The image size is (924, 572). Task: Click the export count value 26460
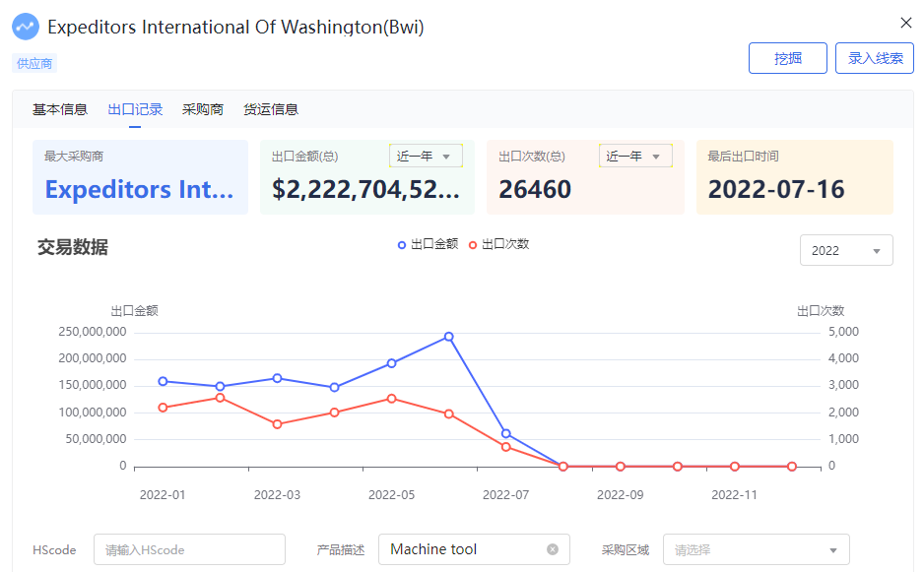[535, 190]
